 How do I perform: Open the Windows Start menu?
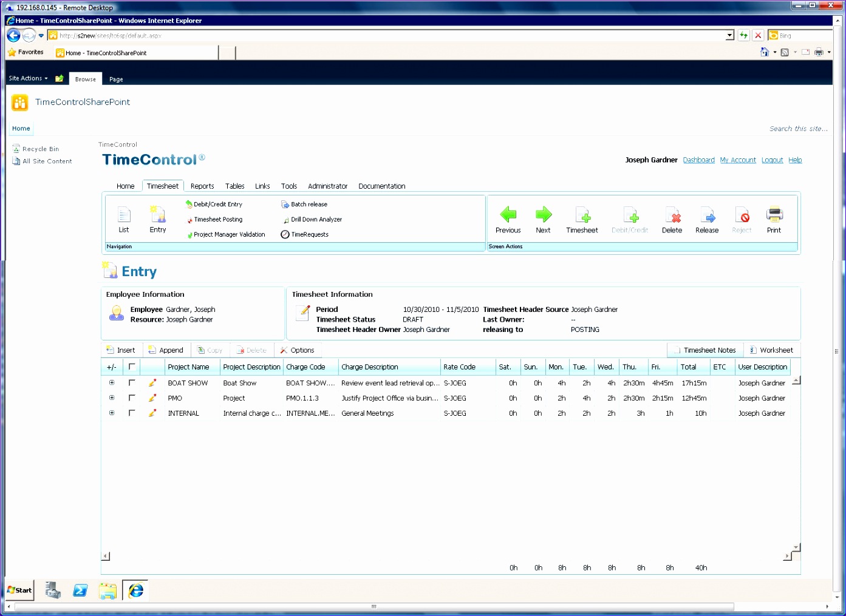pyautogui.click(x=20, y=590)
